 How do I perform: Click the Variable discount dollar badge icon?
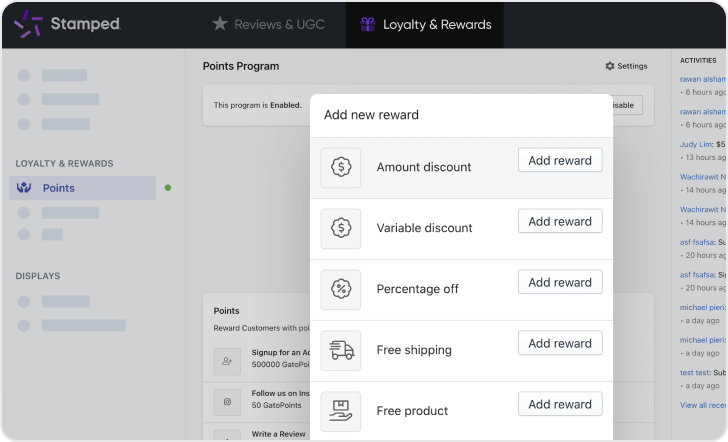[x=341, y=228]
